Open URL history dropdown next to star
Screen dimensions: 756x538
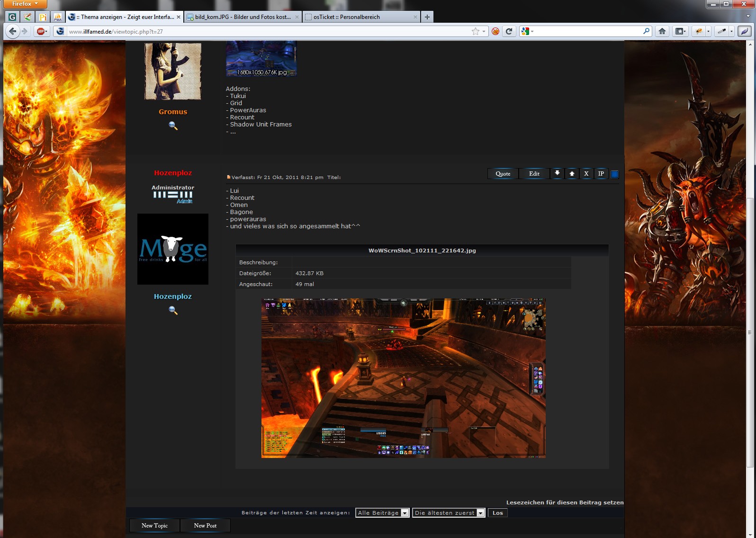484,31
